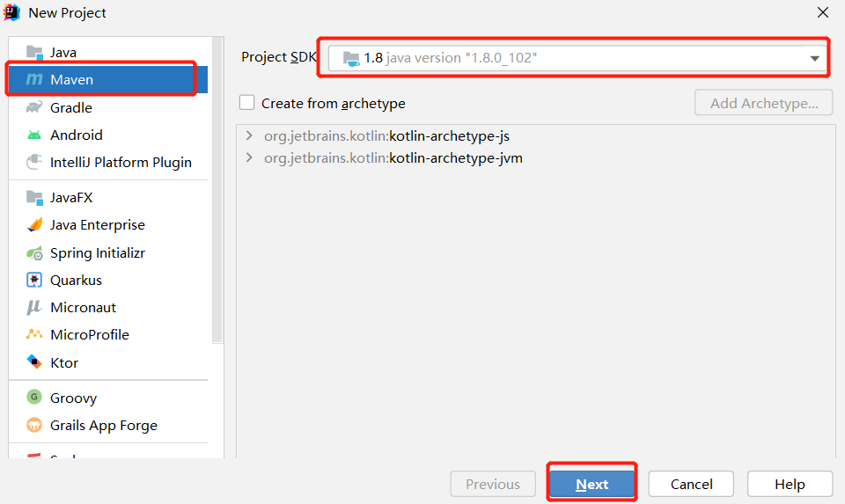
Task: Select the JavaFX list entry
Action: click(108, 198)
